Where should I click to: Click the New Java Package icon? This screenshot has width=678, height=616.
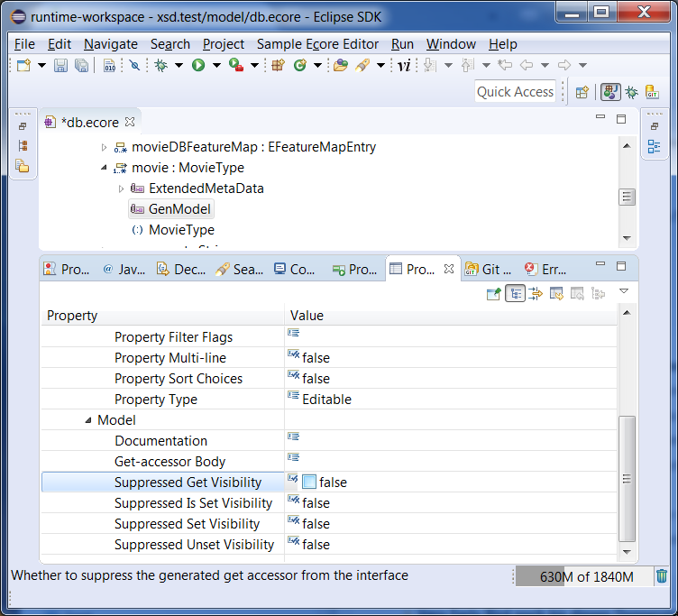pos(278,65)
